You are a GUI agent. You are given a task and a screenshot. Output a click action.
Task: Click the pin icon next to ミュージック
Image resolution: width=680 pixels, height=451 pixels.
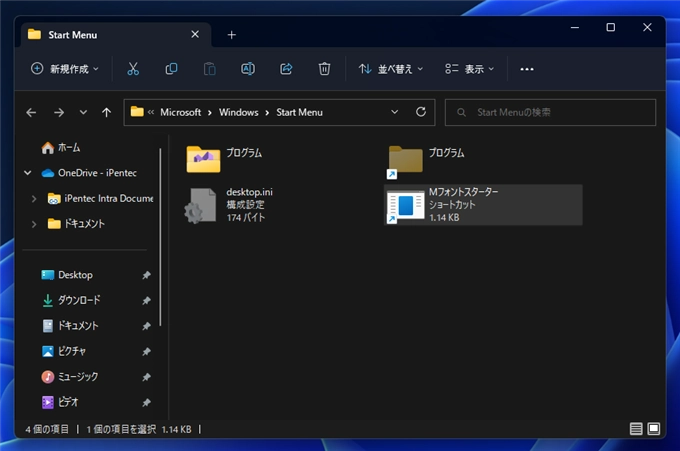pos(147,377)
